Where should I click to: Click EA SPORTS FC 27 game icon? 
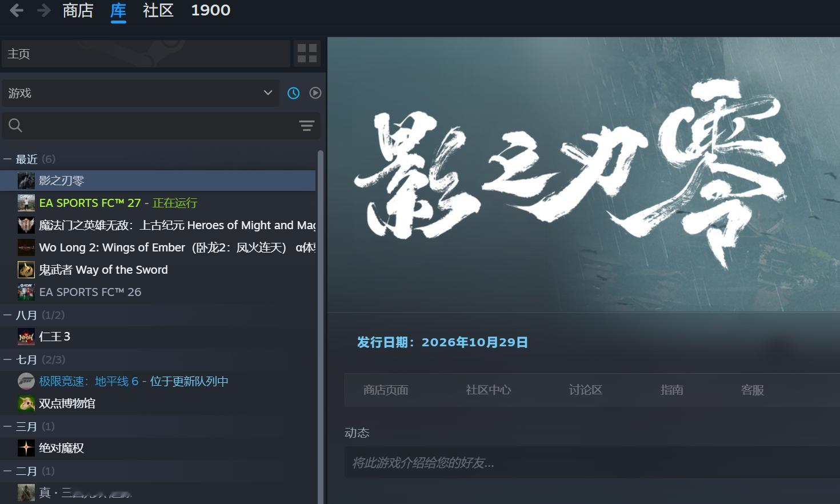coord(26,203)
